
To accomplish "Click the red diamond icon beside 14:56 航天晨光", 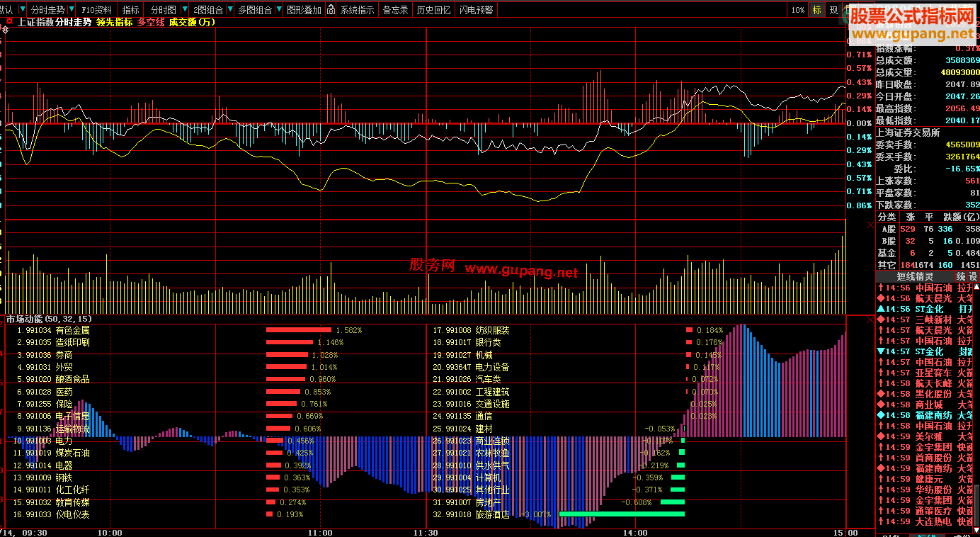I will tap(880, 299).
